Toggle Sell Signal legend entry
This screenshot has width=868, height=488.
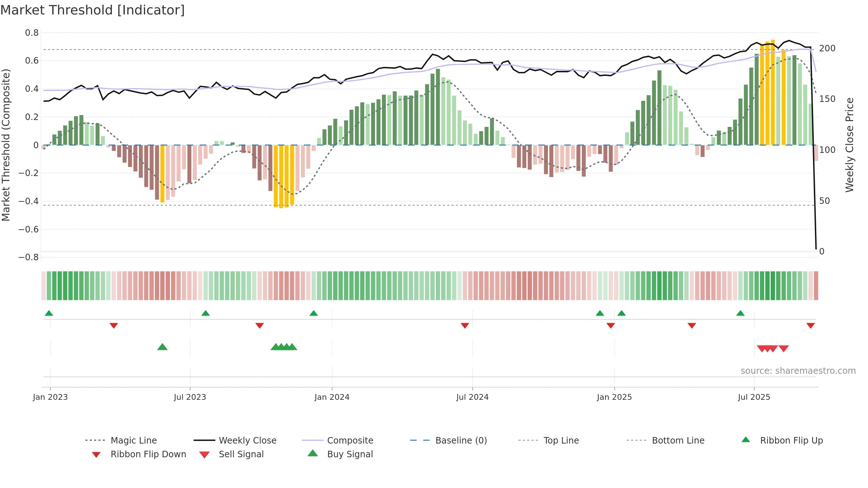click(231, 454)
